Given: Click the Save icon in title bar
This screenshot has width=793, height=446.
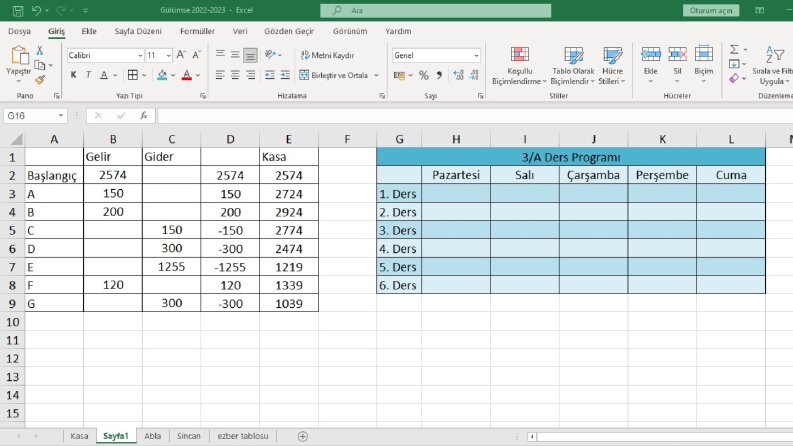Looking at the screenshot, I should tap(18, 11).
